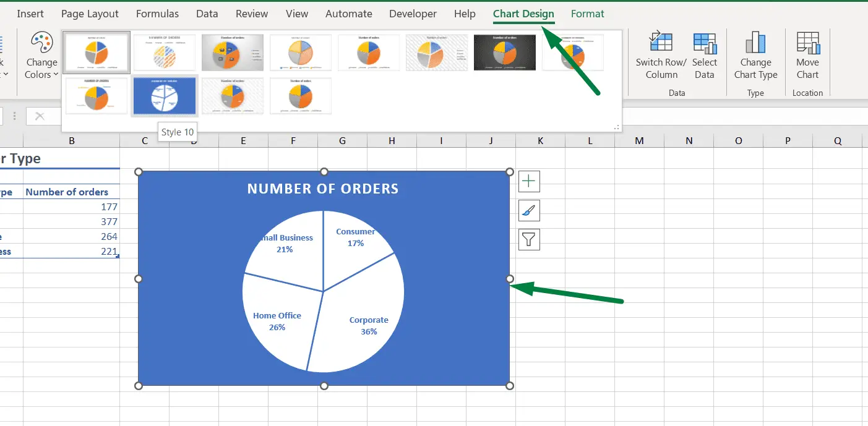This screenshot has width=868, height=426.
Task: Open the Automate tab
Action: (349, 14)
